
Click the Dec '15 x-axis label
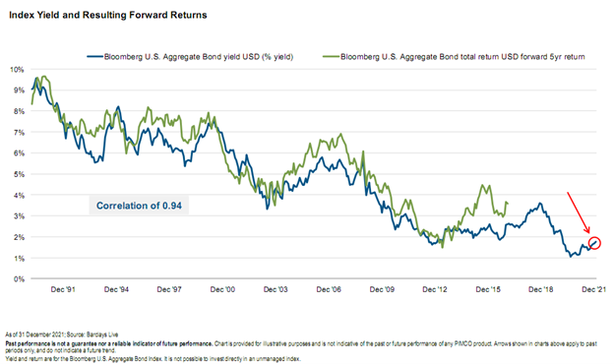click(488, 289)
